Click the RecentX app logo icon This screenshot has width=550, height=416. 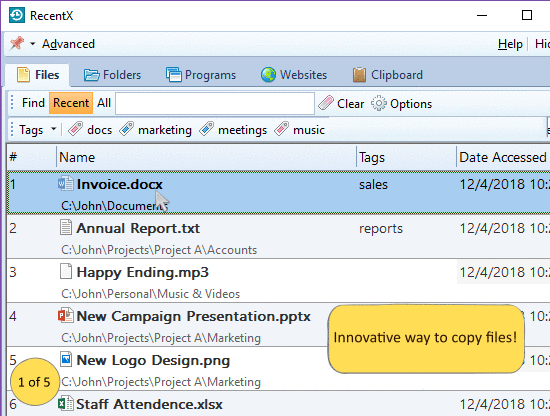tap(16, 15)
